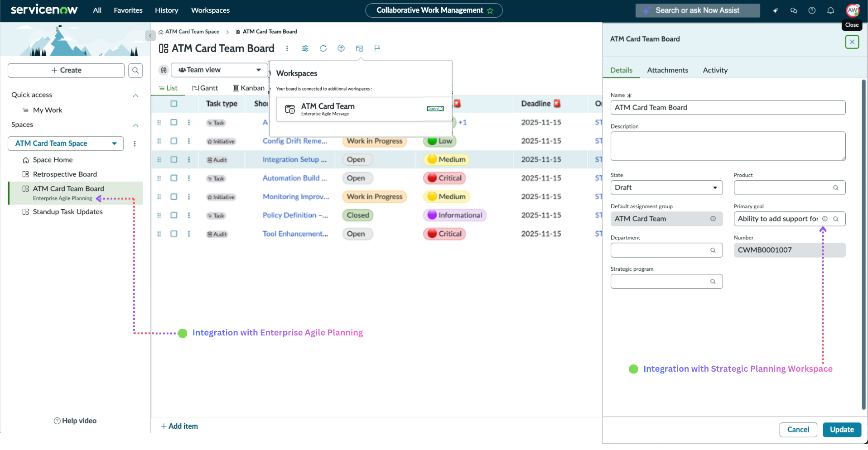
Task: Collapse the left sidebar panel
Action: pos(150,35)
